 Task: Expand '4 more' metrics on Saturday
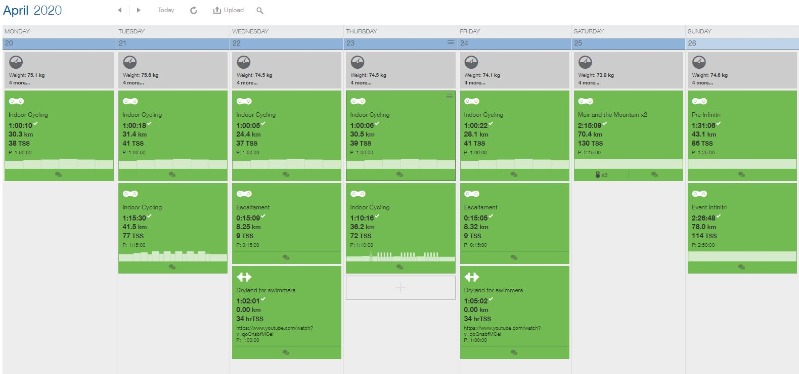(588, 83)
